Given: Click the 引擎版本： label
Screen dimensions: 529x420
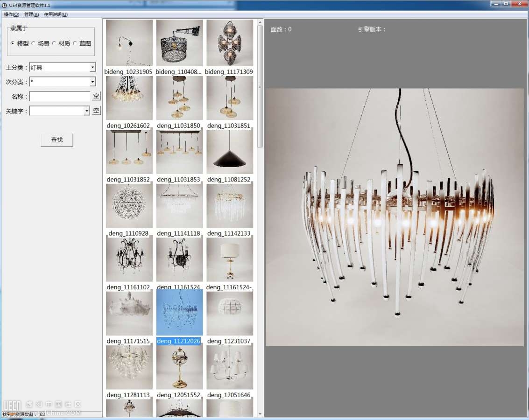Looking at the screenshot, I should [x=372, y=29].
